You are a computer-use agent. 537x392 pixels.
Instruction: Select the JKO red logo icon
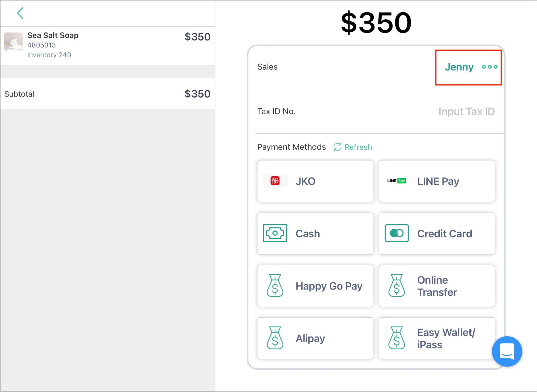click(x=275, y=181)
